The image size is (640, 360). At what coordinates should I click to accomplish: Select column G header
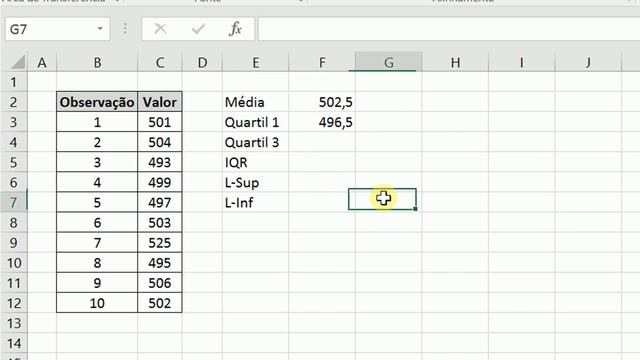389,62
